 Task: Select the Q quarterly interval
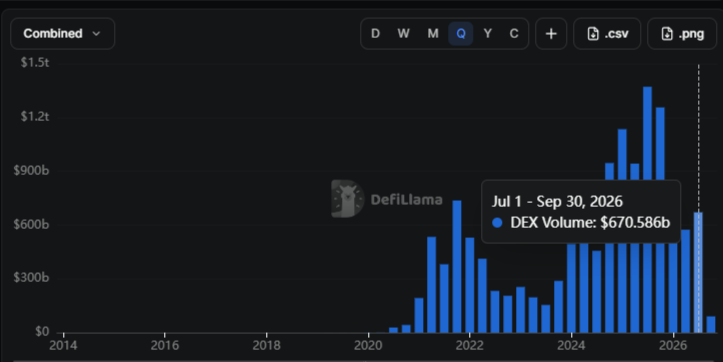461,34
